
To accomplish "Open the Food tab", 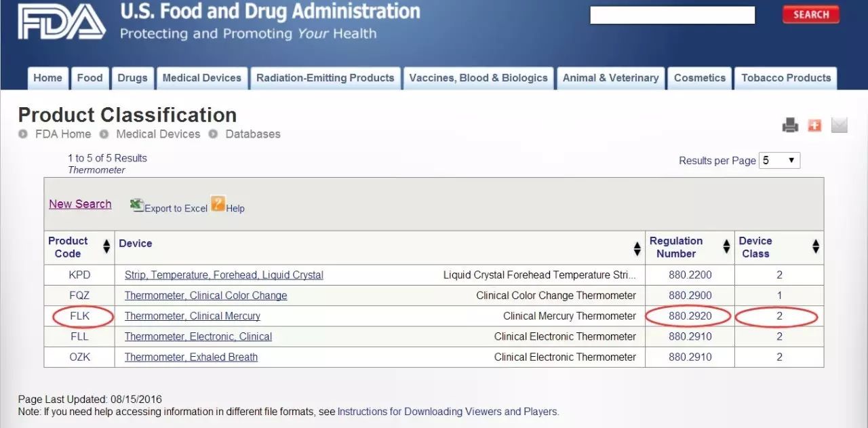I will click(90, 78).
